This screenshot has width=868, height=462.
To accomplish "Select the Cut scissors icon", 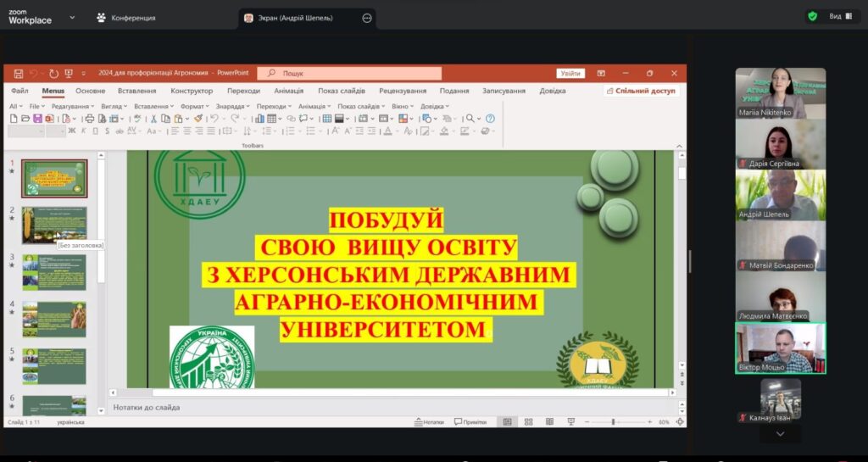I will point(154,119).
